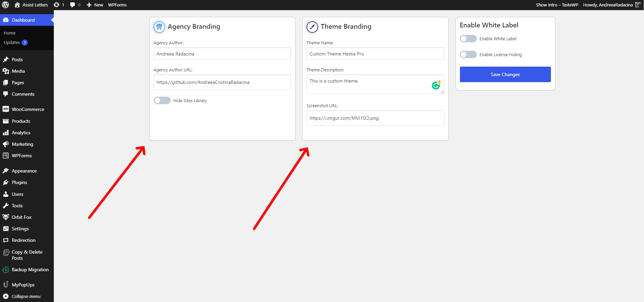Open the New content dropdown

pyautogui.click(x=95, y=5)
